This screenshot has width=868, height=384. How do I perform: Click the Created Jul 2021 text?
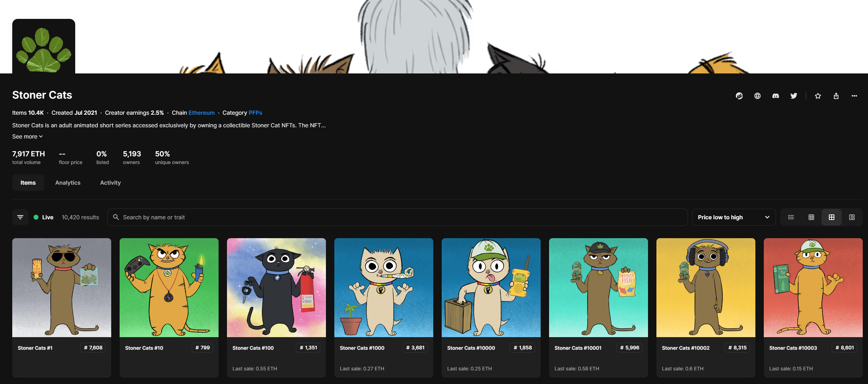coord(74,113)
